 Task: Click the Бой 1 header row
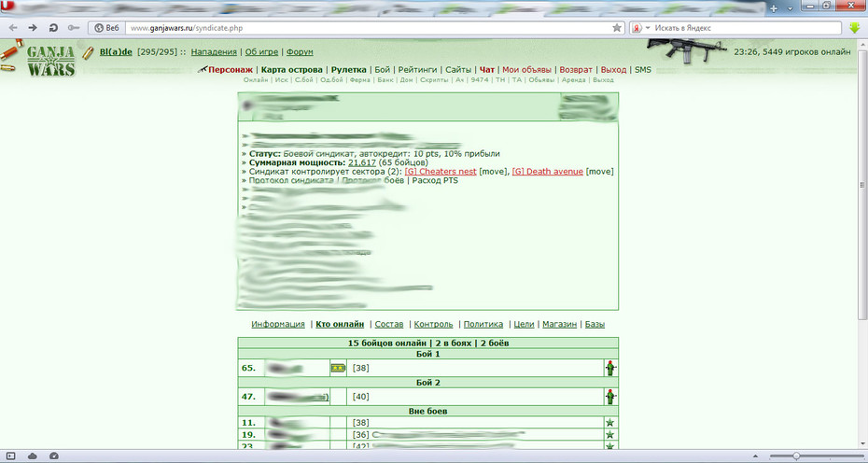(x=427, y=354)
